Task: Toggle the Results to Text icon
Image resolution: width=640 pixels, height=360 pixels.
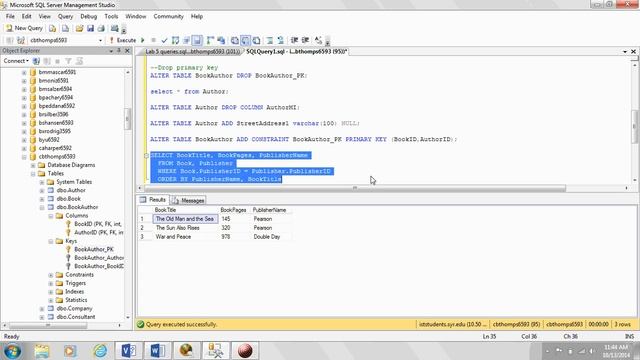Action: (x=235, y=40)
